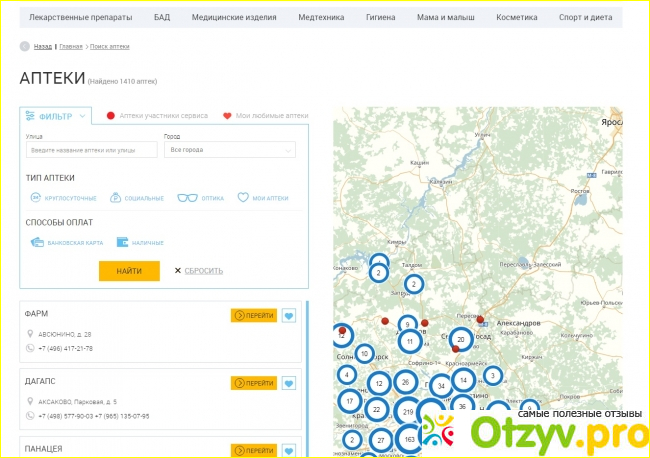The height and width of the screenshot is (458, 650).
Task: Pick the Наличные wallet payment icon
Action: click(123, 242)
